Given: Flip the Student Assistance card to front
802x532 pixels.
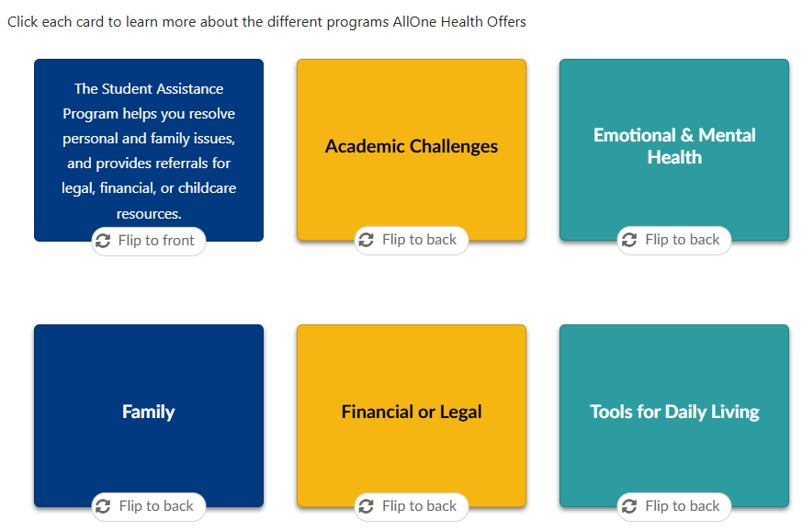Looking at the screenshot, I should click(x=148, y=241).
